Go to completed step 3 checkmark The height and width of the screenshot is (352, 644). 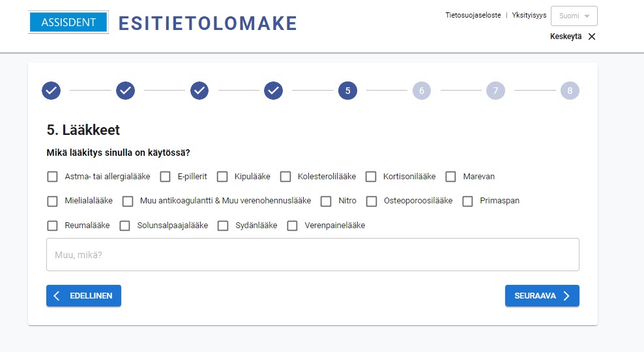(x=199, y=91)
